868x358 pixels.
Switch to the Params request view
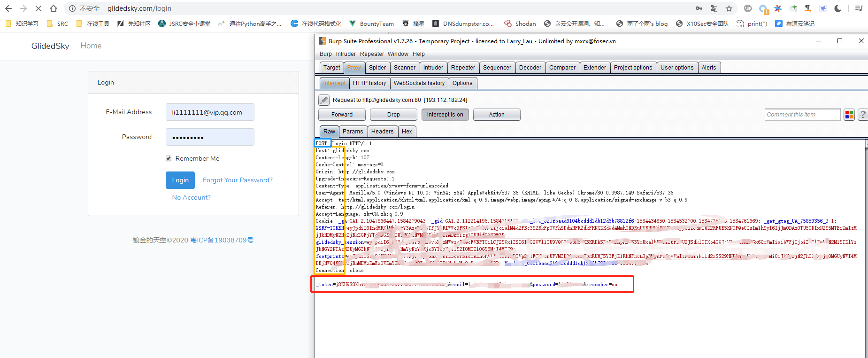(353, 132)
